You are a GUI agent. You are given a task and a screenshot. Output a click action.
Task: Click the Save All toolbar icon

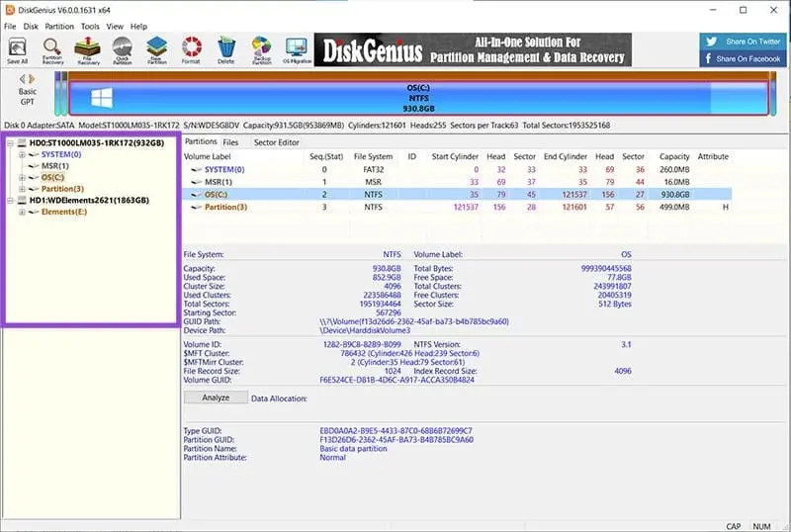pos(17,50)
